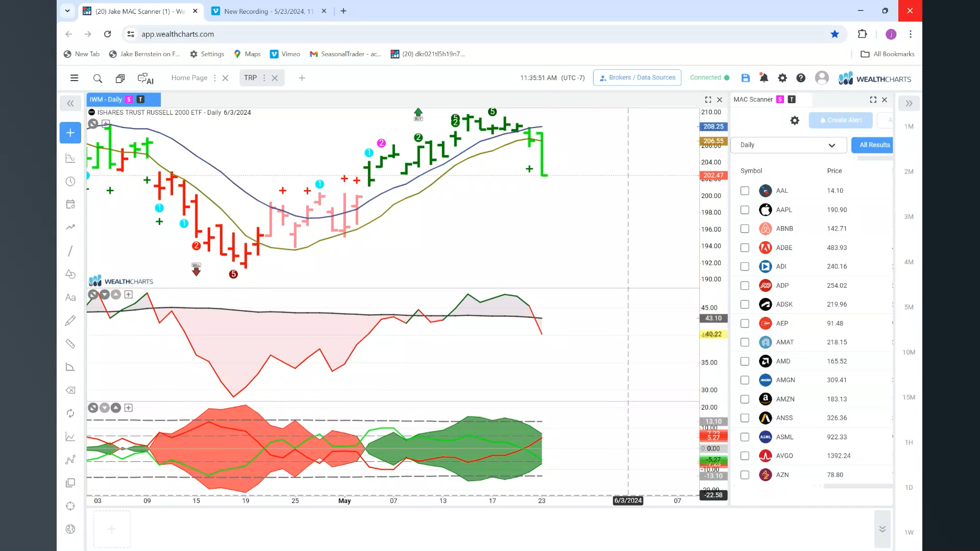Click the All Results button
The image size is (980, 551).
point(872,145)
